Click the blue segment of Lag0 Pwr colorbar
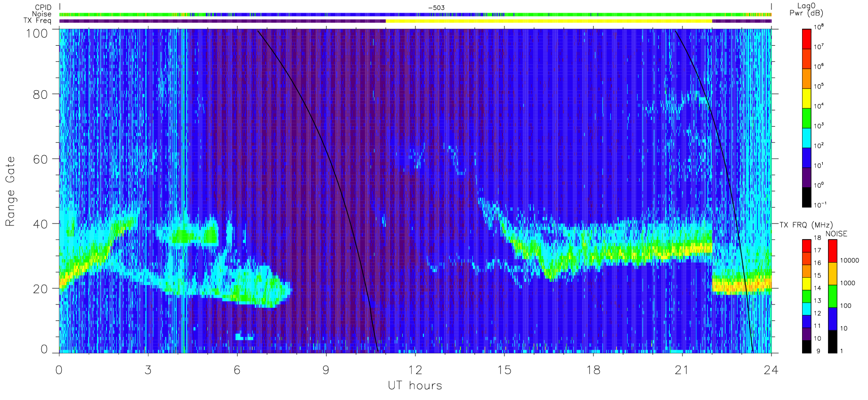 coord(807,158)
